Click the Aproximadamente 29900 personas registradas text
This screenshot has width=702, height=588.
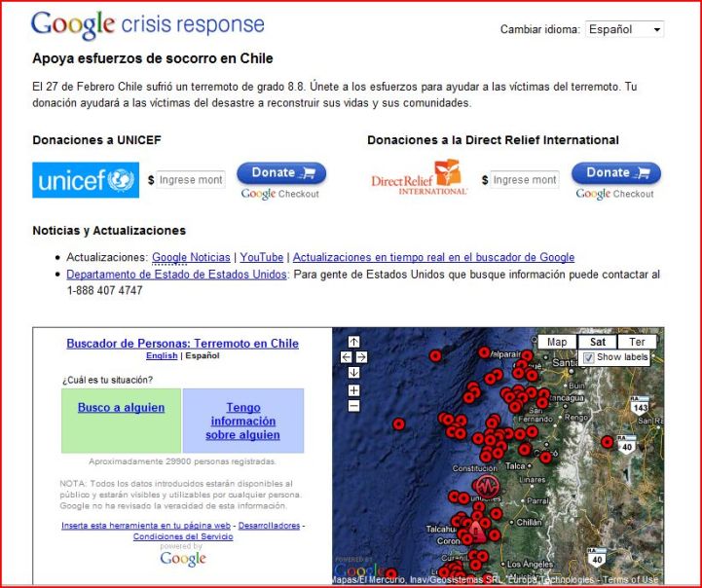182,461
